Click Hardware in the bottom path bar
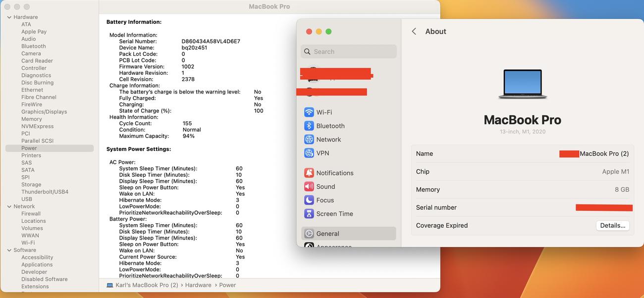 pyautogui.click(x=198, y=285)
